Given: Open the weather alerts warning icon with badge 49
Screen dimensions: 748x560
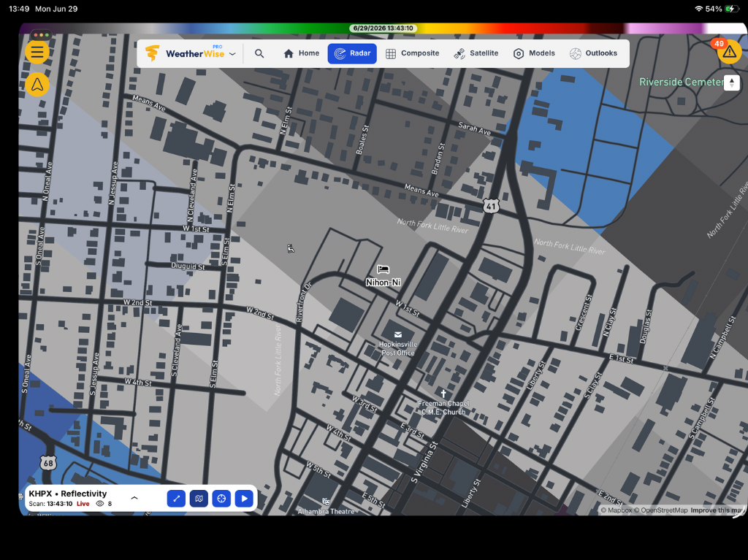Looking at the screenshot, I should [730, 52].
